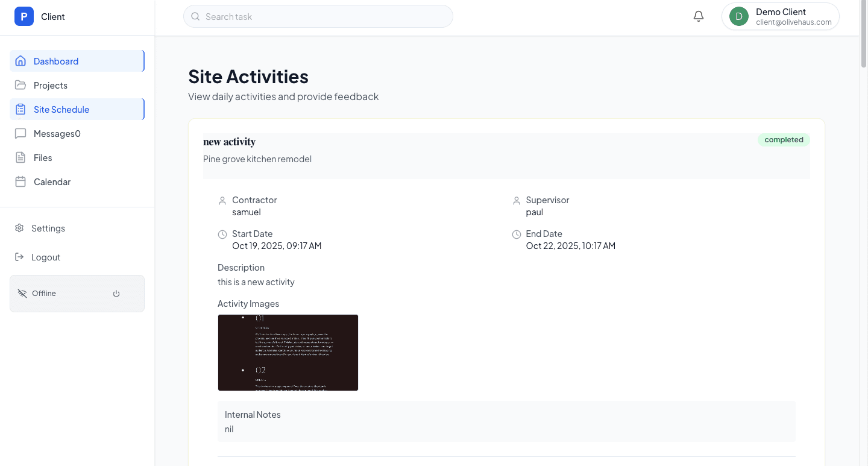Select the Dashboard home icon
Screen dimensions: 868x466
click(x=21, y=60)
